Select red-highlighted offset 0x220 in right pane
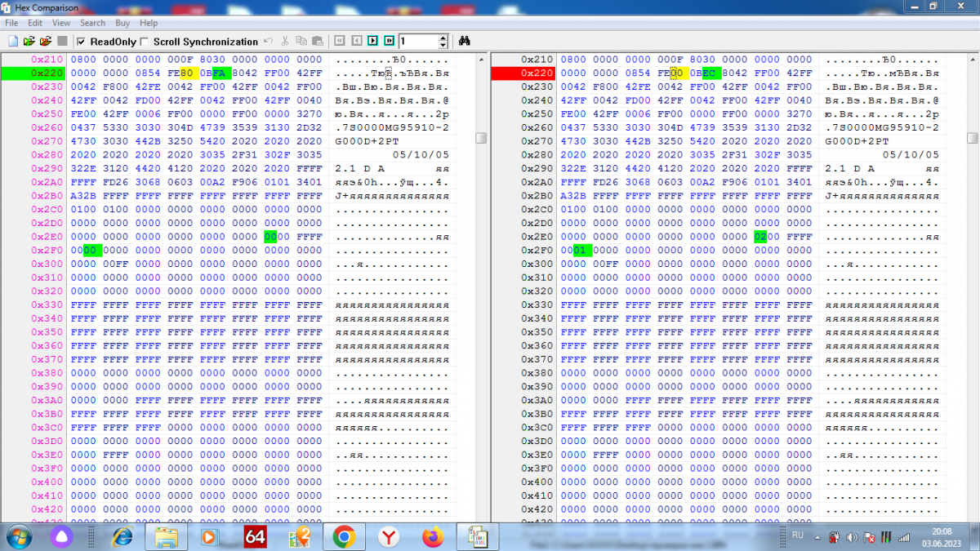This screenshot has height=551, width=980. pos(523,73)
